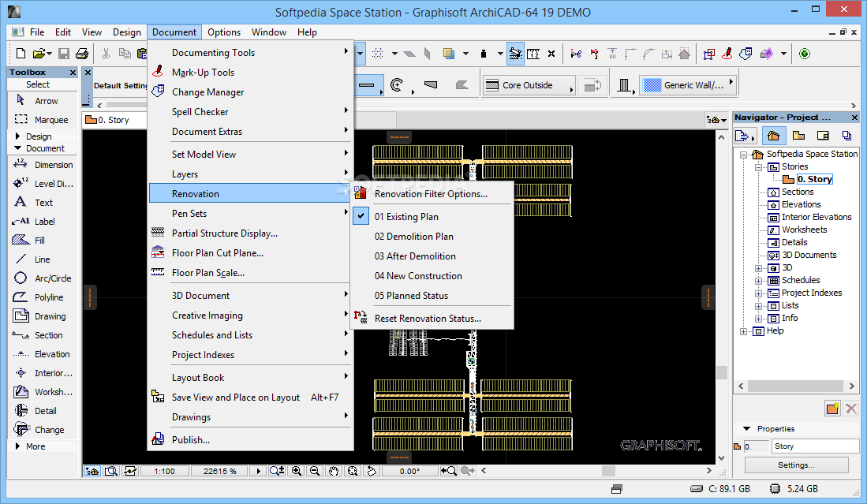Click the zoom in magnifier icon

pos(297,471)
